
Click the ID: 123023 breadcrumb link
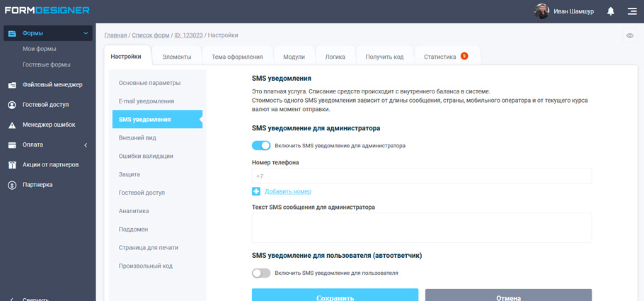click(x=188, y=35)
